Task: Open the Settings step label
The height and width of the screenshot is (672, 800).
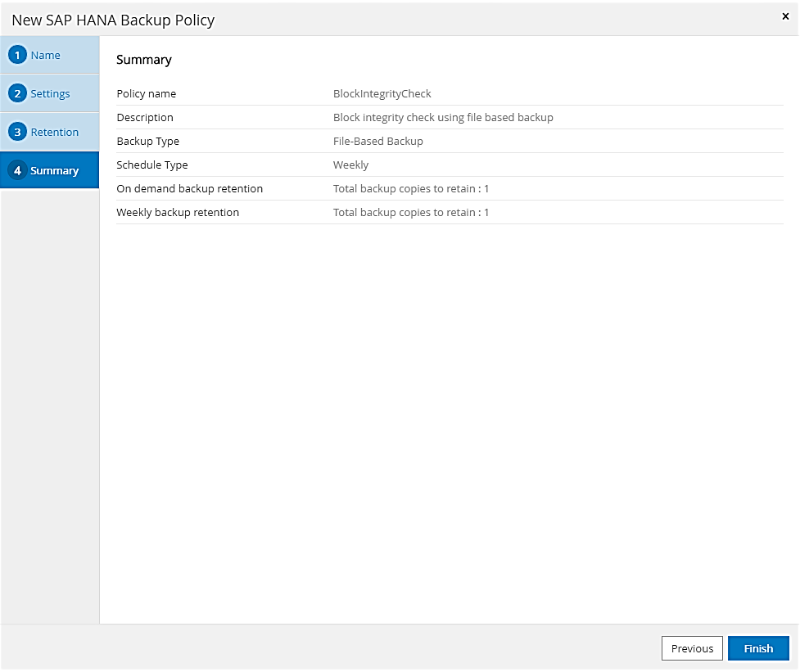Action: pos(50,93)
